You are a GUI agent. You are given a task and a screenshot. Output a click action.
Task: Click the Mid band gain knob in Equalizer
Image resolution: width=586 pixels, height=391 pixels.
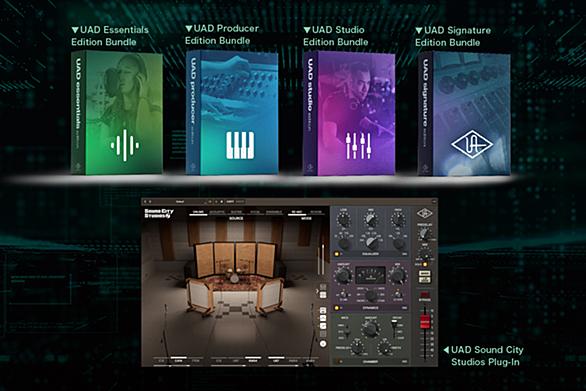coord(371,219)
